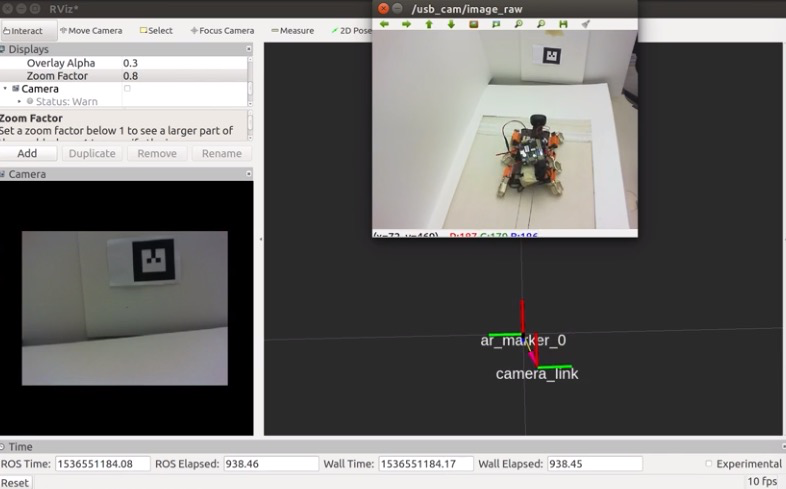Click the pan-right arrow in image viewer
Image resolution: width=786 pixels, height=489 pixels.
click(x=407, y=24)
